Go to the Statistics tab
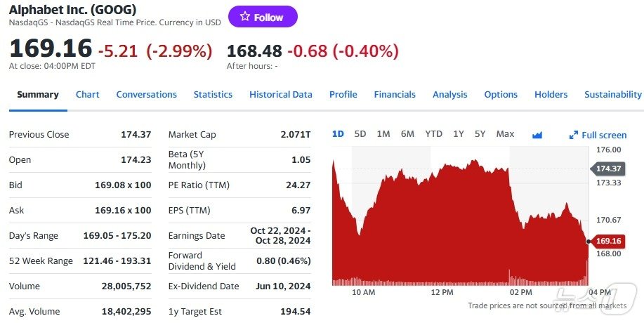This screenshot has width=644, height=323. coord(213,95)
